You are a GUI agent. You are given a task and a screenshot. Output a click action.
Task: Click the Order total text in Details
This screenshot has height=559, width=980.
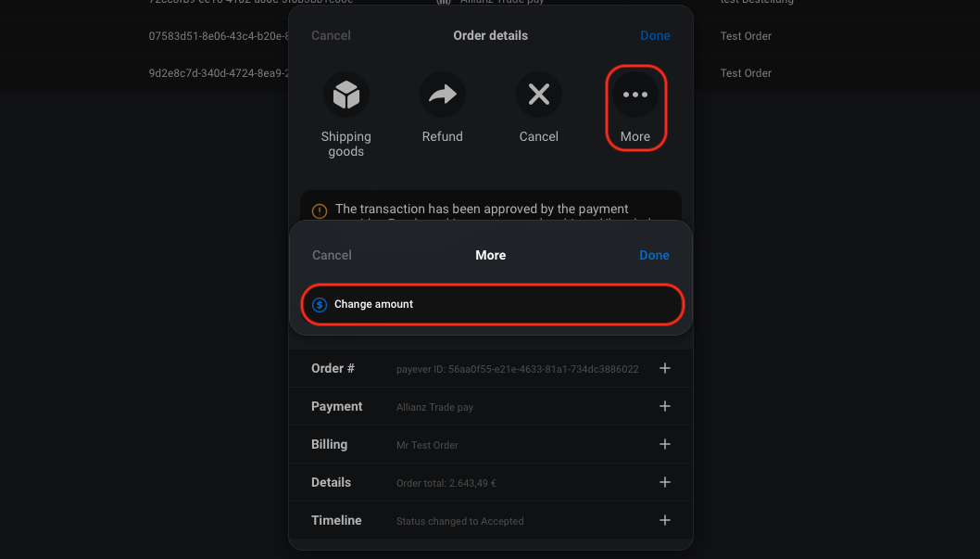coord(446,483)
